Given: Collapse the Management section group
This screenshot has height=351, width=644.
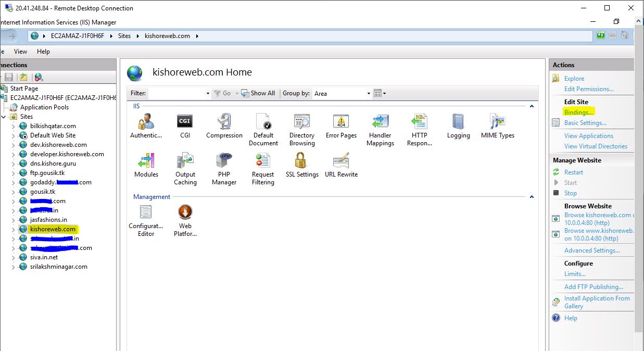Looking at the screenshot, I should (532, 197).
